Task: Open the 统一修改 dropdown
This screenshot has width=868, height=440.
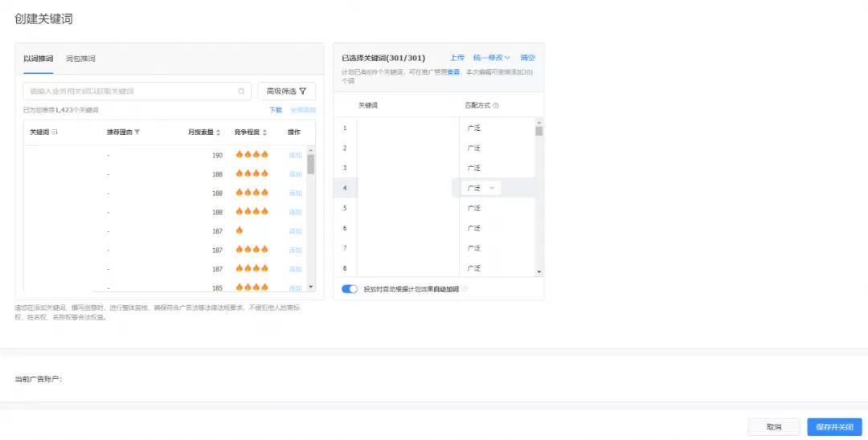Action: [491, 58]
